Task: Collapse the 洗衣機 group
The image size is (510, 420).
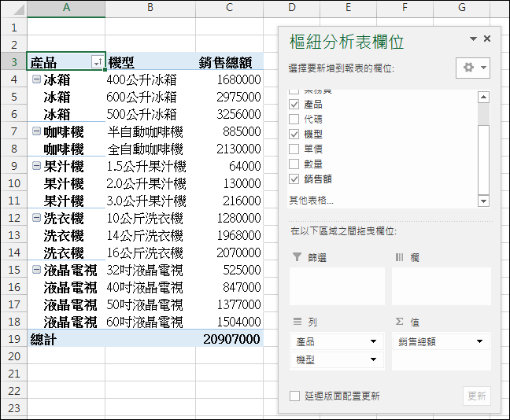Action: pos(36,218)
